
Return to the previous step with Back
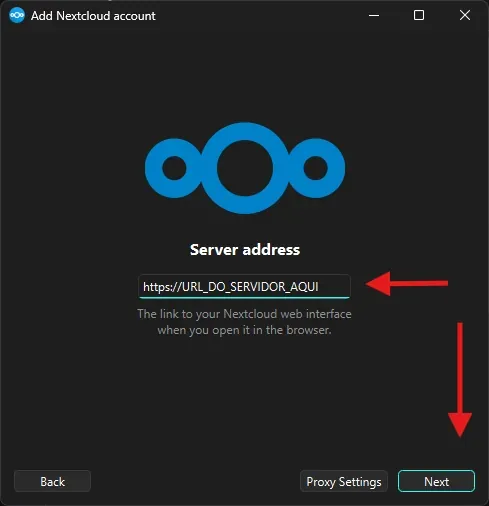[52, 481]
